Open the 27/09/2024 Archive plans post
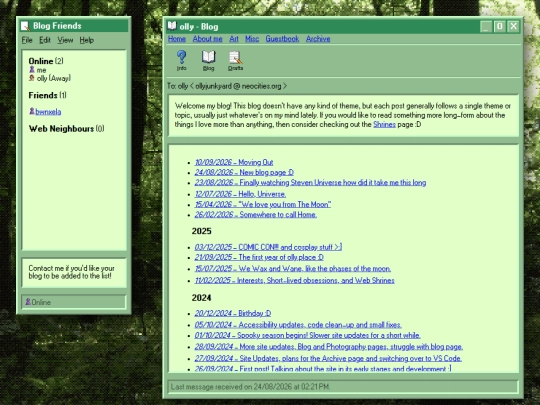The width and height of the screenshot is (540, 405). click(328, 358)
